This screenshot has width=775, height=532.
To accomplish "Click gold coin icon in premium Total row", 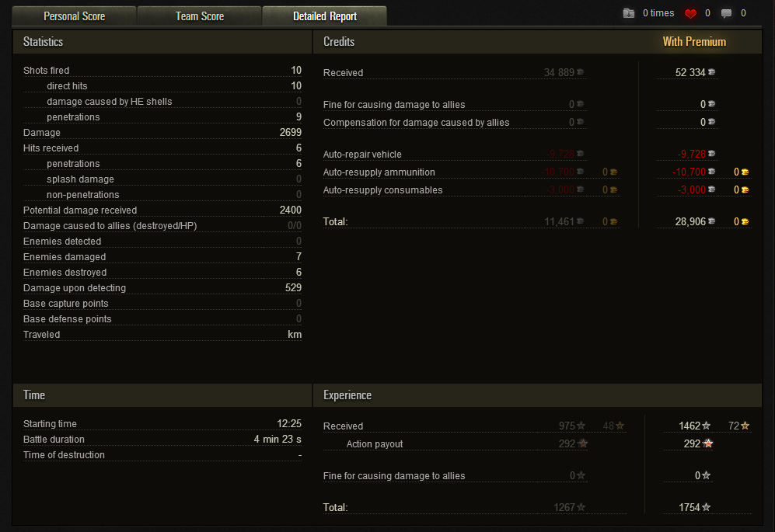I will pyautogui.click(x=745, y=222).
